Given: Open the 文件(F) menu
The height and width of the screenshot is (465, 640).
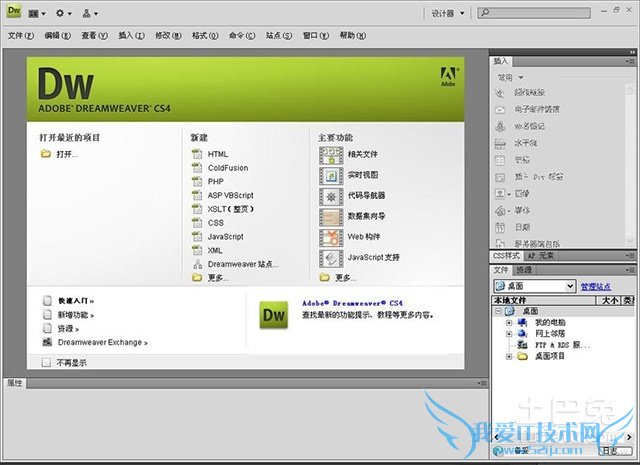Looking at the screenshot, I should [x=20, y=36].
